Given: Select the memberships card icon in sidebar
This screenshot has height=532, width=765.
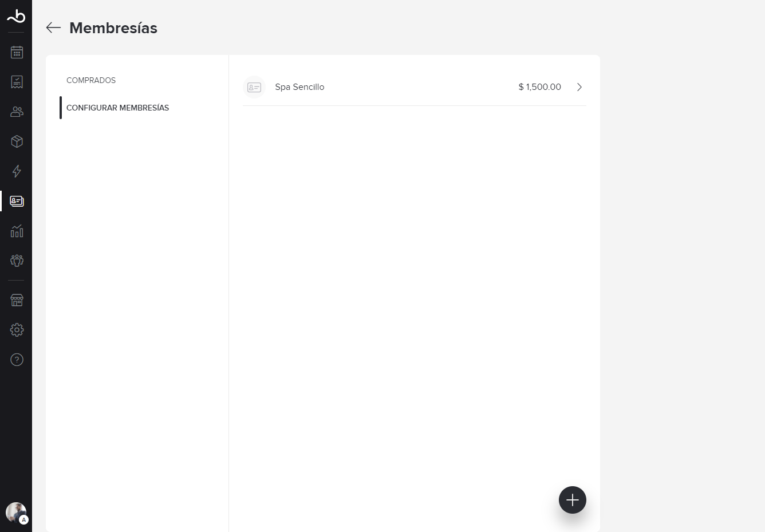Looking at the screenshot, I should coord(17,201).
